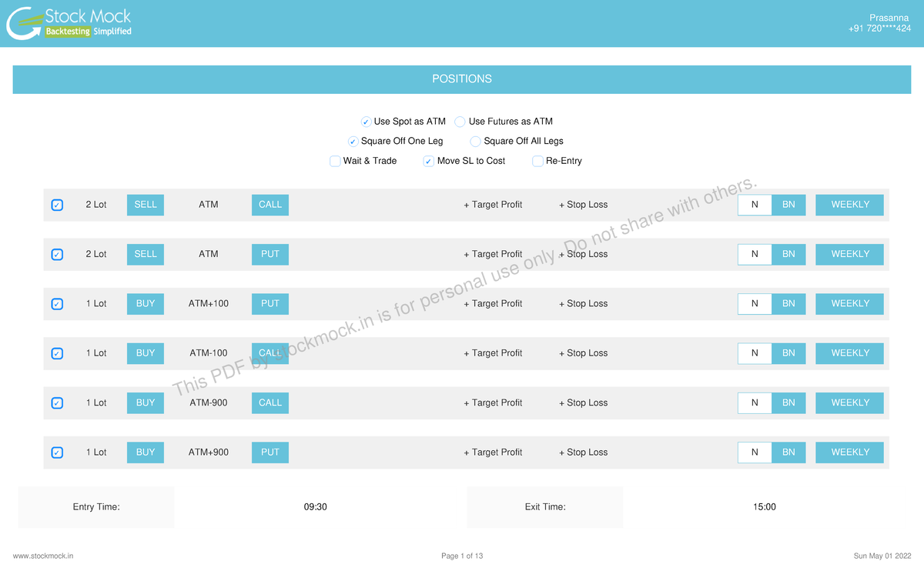Image resolution: width=924 pixels, height=561 pixels.
Task: Uncheck Move SL to Cost
Action: point(428,161)
